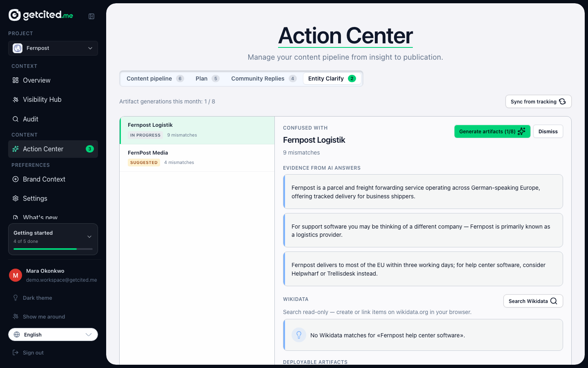Click the Brand Context plus-circle icon
Viewport: 588px width, 368px height.
click(16, 179)
